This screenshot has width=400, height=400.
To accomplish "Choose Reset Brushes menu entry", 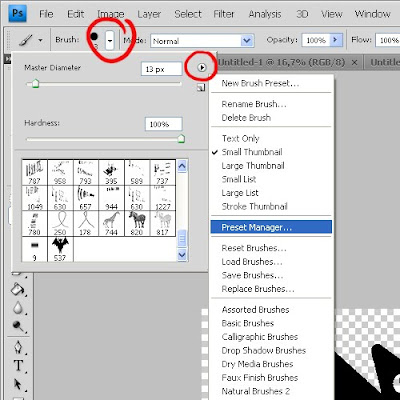I will click(271, 248).
